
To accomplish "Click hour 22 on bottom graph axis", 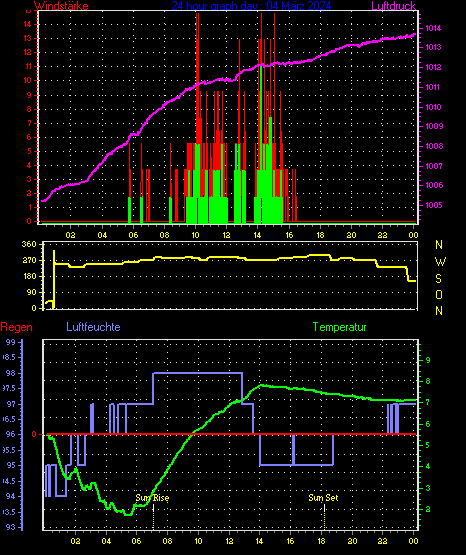I will (382, 541).
